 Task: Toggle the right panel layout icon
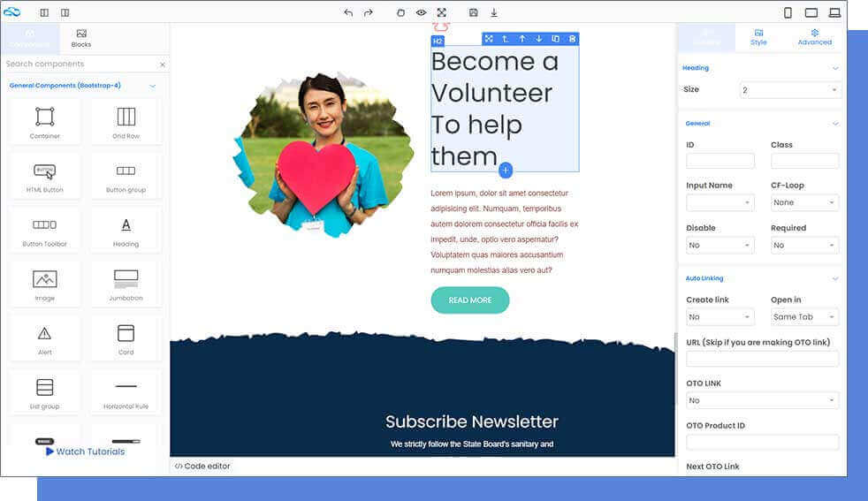(x=65, y=12)
